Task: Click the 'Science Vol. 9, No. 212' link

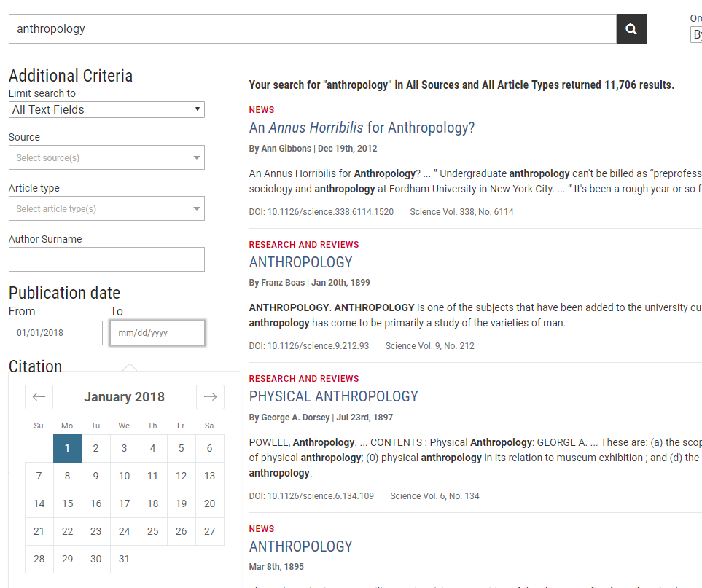Action: [x=430, y=346]
